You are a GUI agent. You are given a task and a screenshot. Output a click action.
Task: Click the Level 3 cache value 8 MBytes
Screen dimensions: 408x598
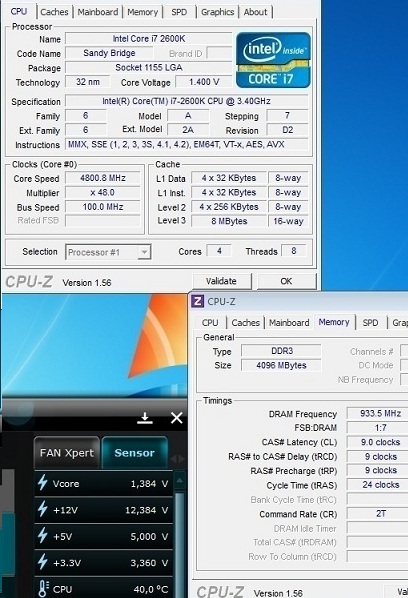pos(229,221)
